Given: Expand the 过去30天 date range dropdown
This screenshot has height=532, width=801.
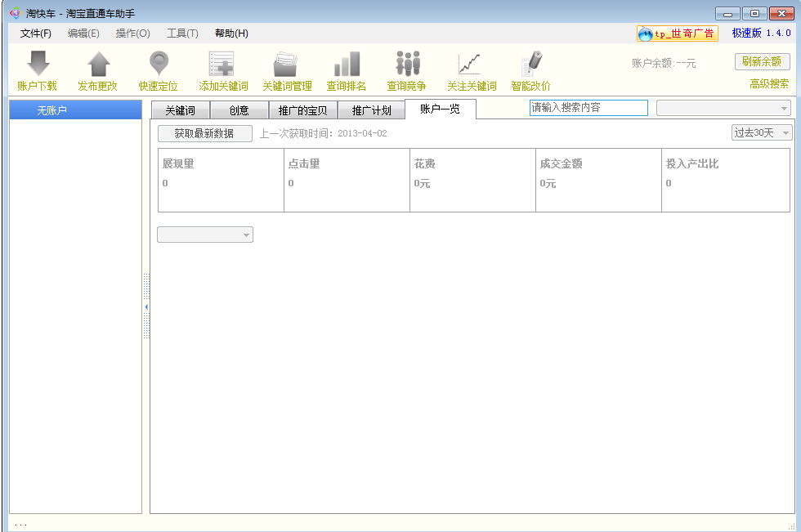Looking at the screenshot, I should pos(761,132).
